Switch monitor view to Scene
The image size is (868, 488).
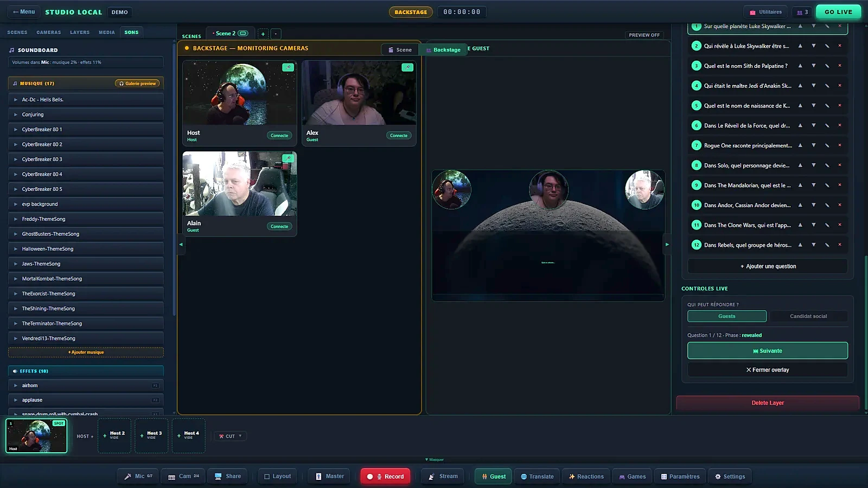click(x=400, y=49)
